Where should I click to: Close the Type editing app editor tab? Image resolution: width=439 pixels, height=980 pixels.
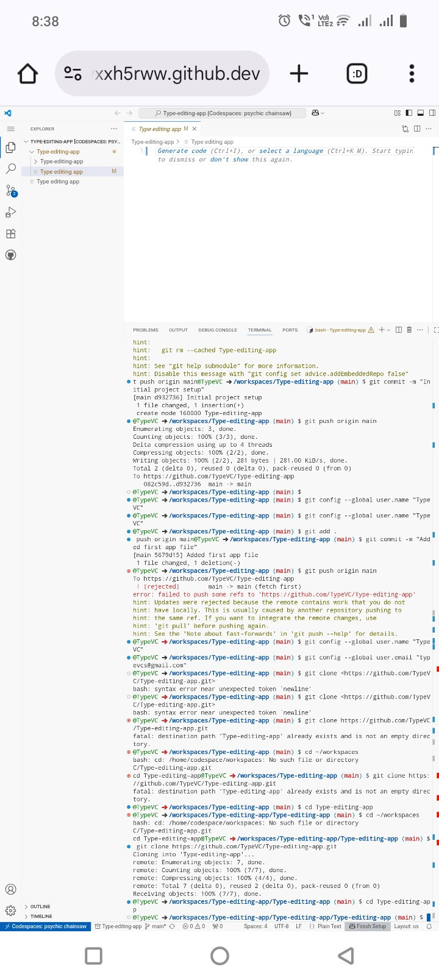[x=195, y=129]
